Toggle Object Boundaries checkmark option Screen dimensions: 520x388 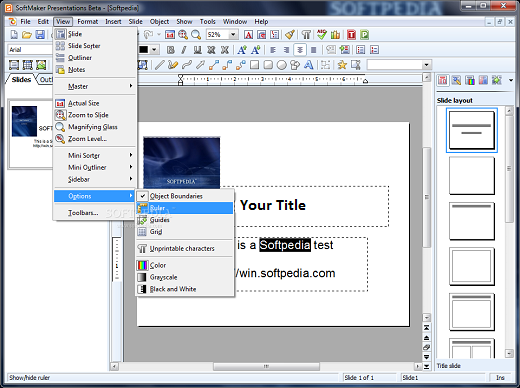coord(185,196)
